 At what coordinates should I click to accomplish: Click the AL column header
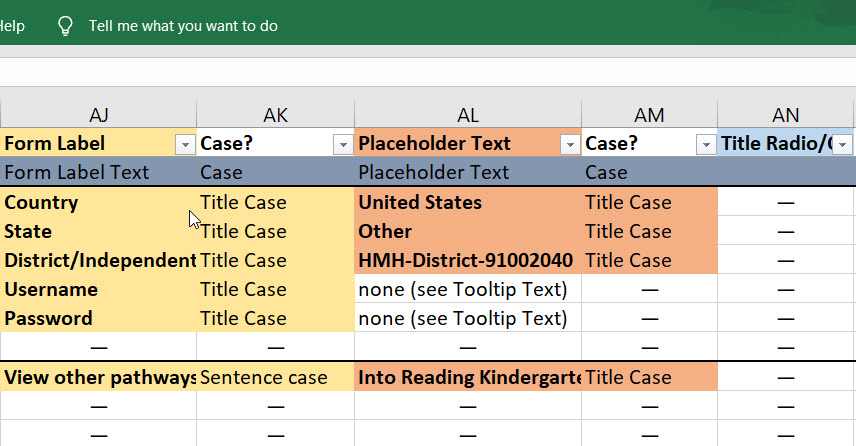click(x=467, y=115)
